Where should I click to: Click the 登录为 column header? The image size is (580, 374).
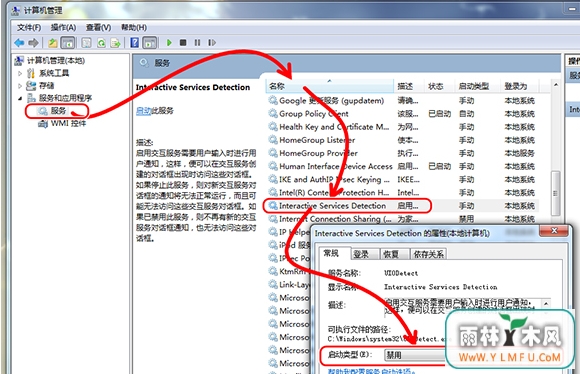520,86
